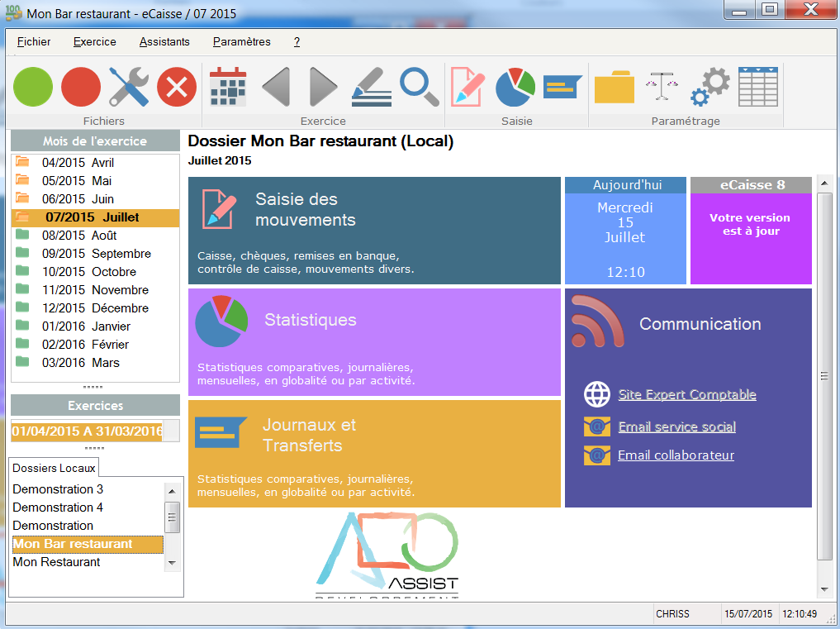Click the message icon in Journaux et Transferts tile
The height and width of the screenshot is (629, 840).
coord(221,433)
